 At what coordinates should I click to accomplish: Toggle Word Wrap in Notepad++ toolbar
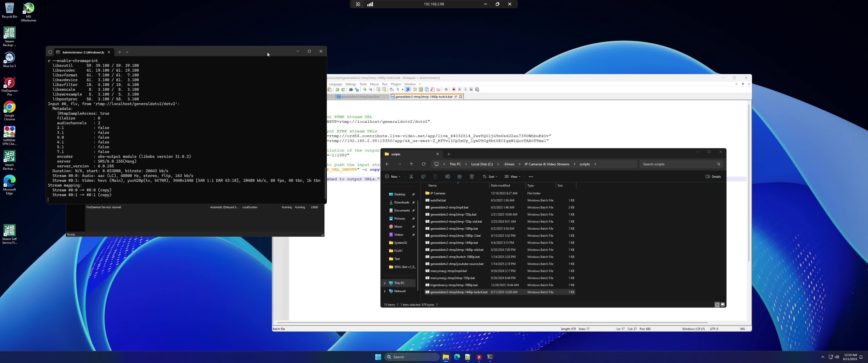coord(392,89)
